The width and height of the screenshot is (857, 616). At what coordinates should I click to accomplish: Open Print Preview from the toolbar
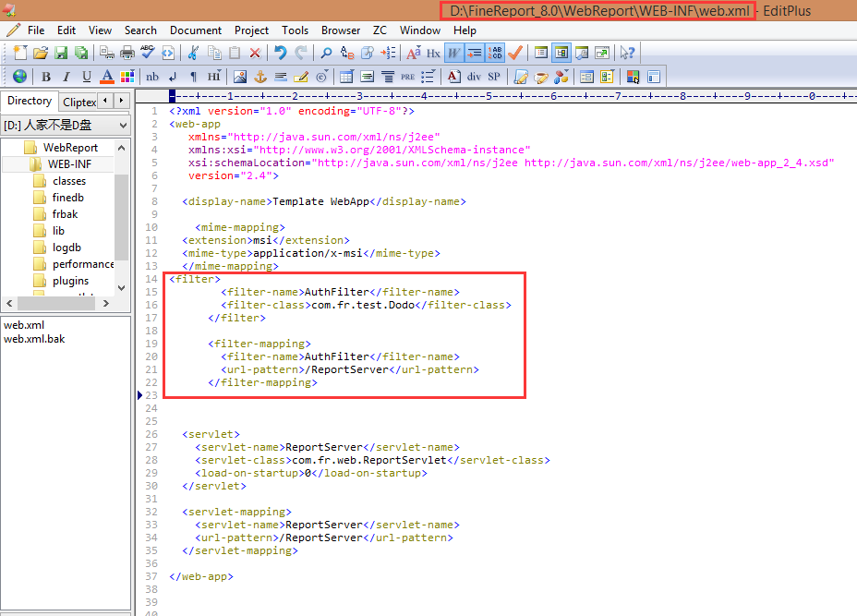point(106,53)
